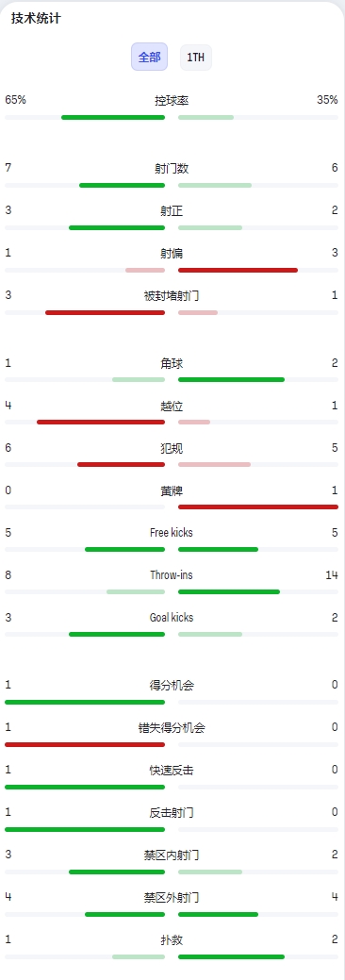
Task: Click the Throw-ins value 14
Action: 331,575
